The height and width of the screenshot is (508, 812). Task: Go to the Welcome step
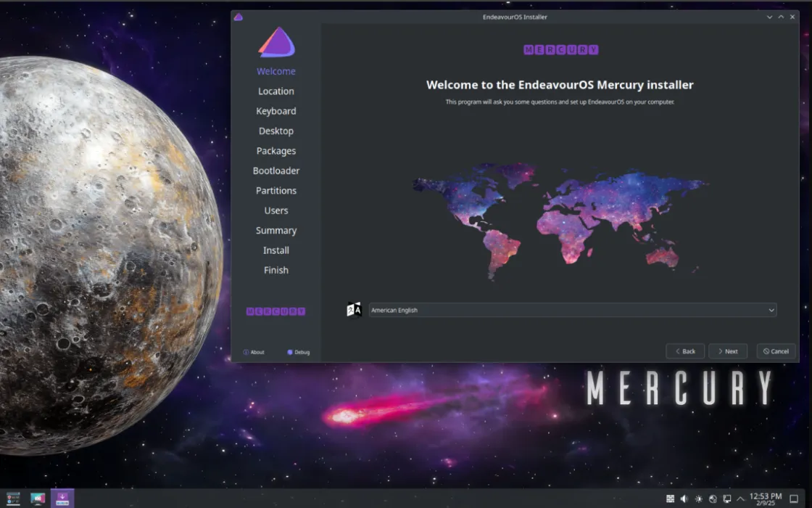pos(276,72)
